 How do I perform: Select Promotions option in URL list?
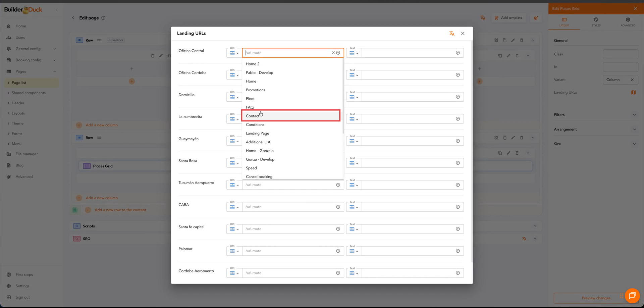point(255,90)
